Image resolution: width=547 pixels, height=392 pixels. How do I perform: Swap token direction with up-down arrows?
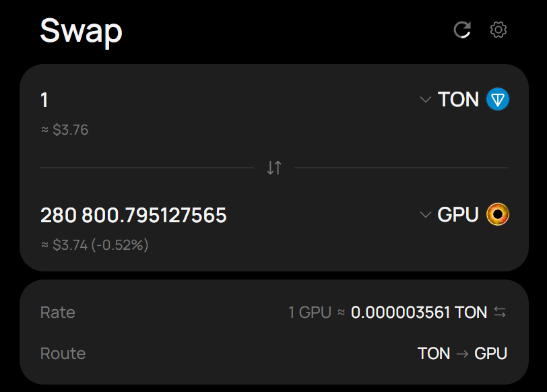[274, 168]
